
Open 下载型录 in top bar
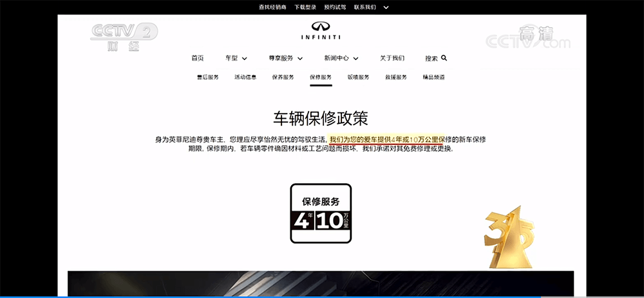pyautogui.click(x=305, y=7)
